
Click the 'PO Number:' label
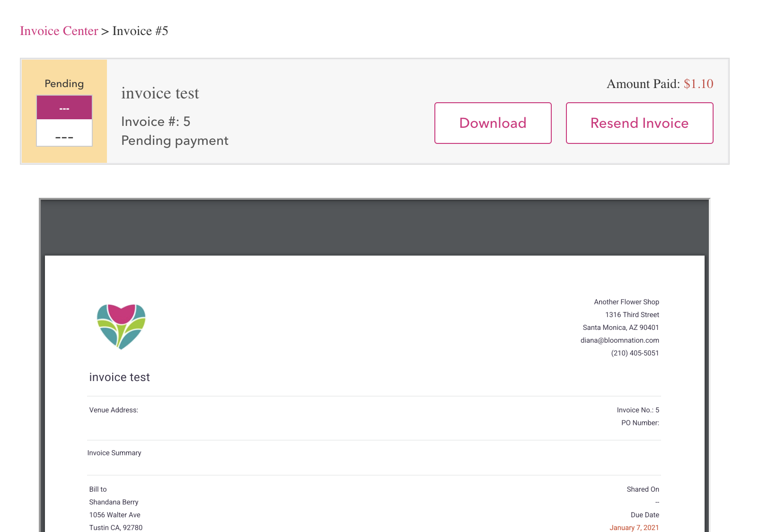click(x=640, y=423)
